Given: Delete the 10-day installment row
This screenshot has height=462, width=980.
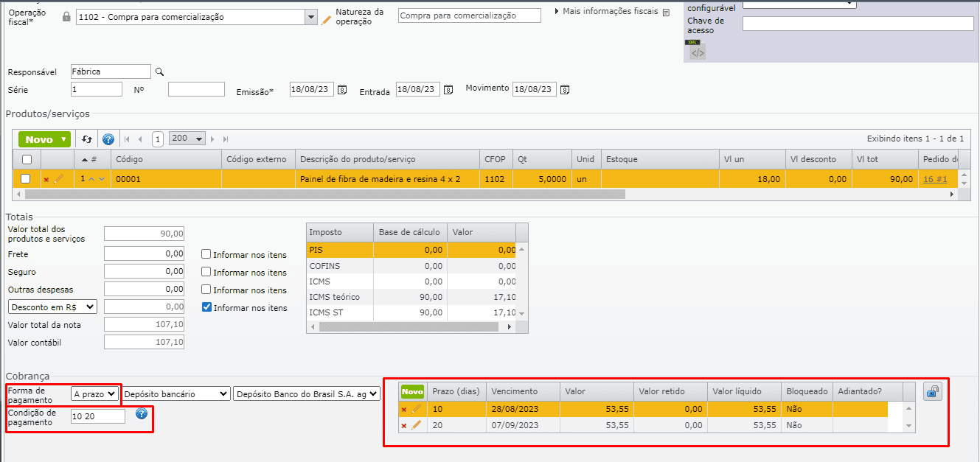Looking at the screenshot, I should coord(403,409).
